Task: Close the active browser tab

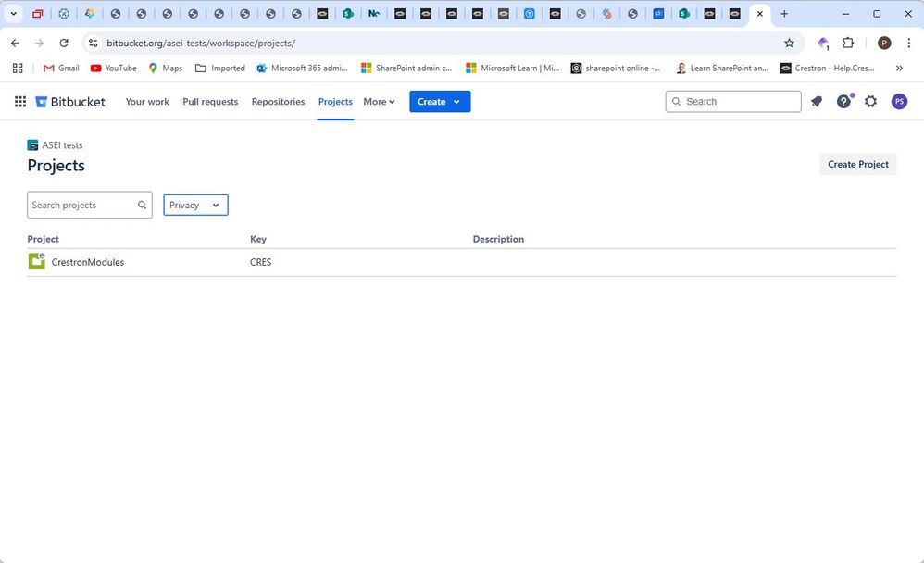Action: pos(759,14)
